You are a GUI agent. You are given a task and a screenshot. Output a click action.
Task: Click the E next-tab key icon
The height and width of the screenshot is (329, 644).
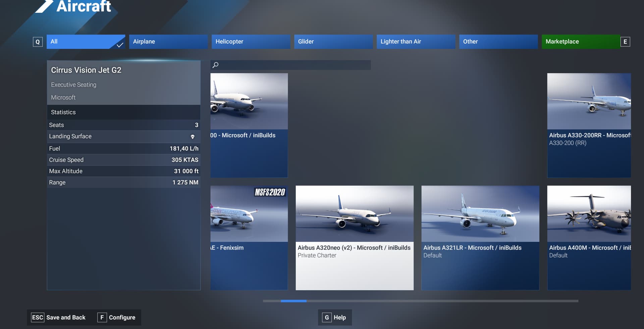pos(625,42)
